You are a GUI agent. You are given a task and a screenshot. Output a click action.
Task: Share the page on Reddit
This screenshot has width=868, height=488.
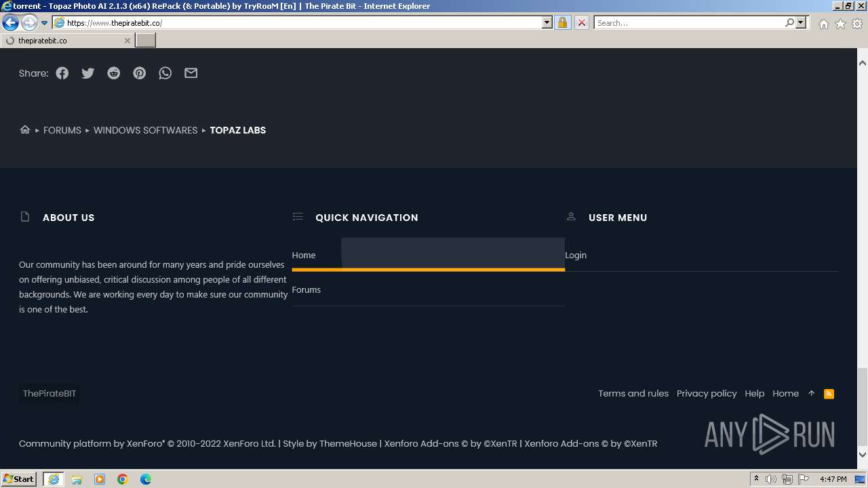tap(114, 73)
